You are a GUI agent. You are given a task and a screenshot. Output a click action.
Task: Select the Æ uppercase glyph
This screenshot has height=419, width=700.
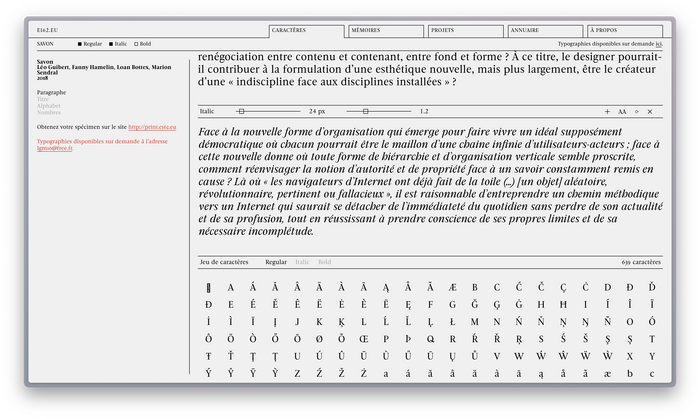(452, 287)
